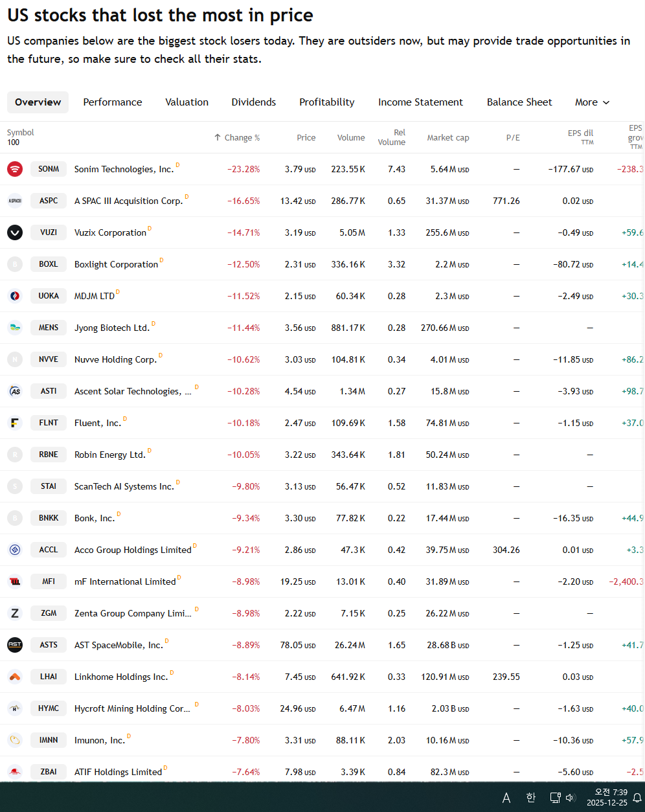Click the Linkhome LHAI logo icon
645x812 pixels.
(15, 677)
